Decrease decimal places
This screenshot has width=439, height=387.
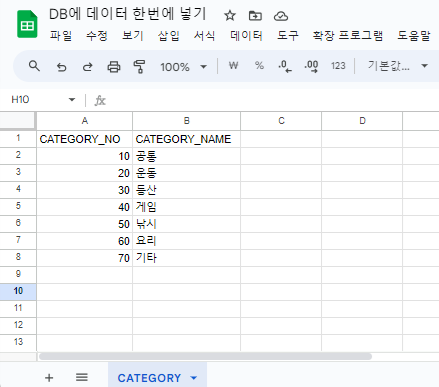click(x=285, y=66)
